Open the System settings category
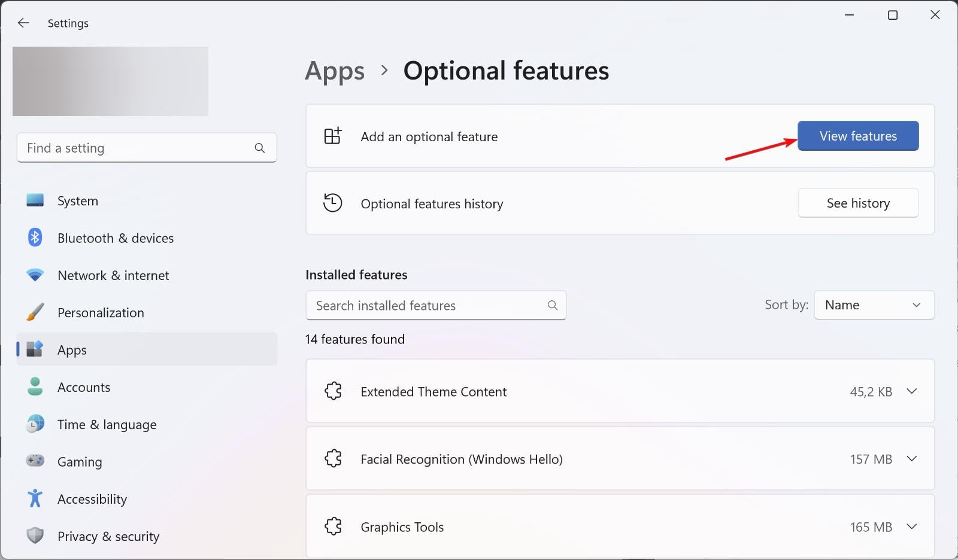Viewport: 958px width, 560px height. [x=78, y=201]
